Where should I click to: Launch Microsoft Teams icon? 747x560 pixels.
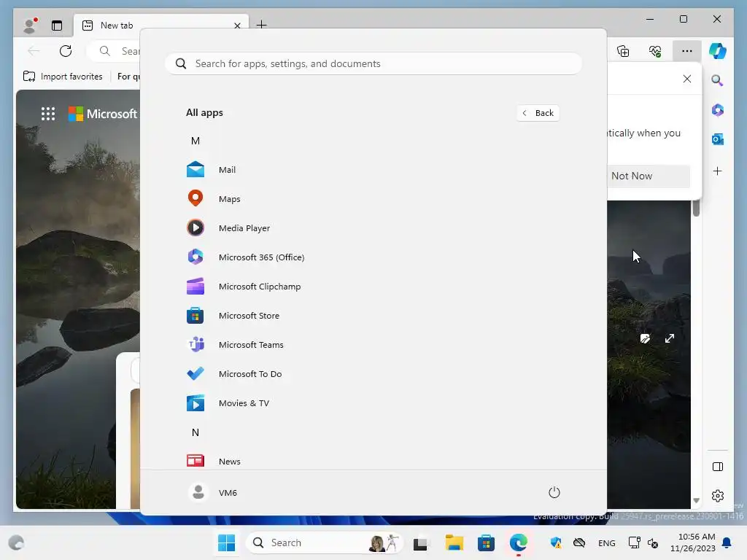pyautogui.click(x=196, y=344)
